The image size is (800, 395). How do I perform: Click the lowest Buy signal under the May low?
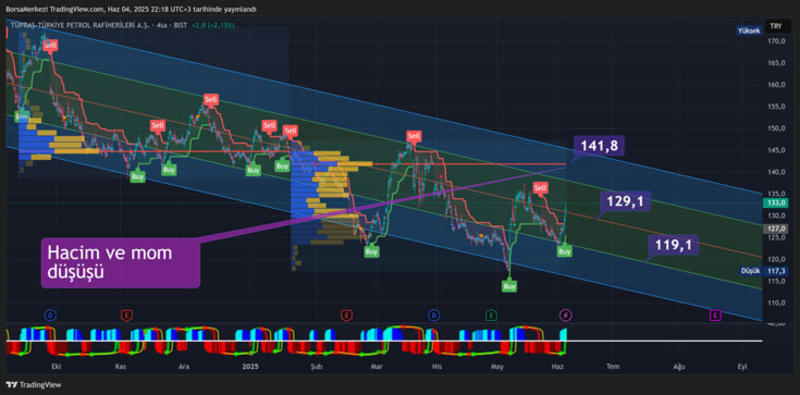pyautogui.click(x=509, y=286)
